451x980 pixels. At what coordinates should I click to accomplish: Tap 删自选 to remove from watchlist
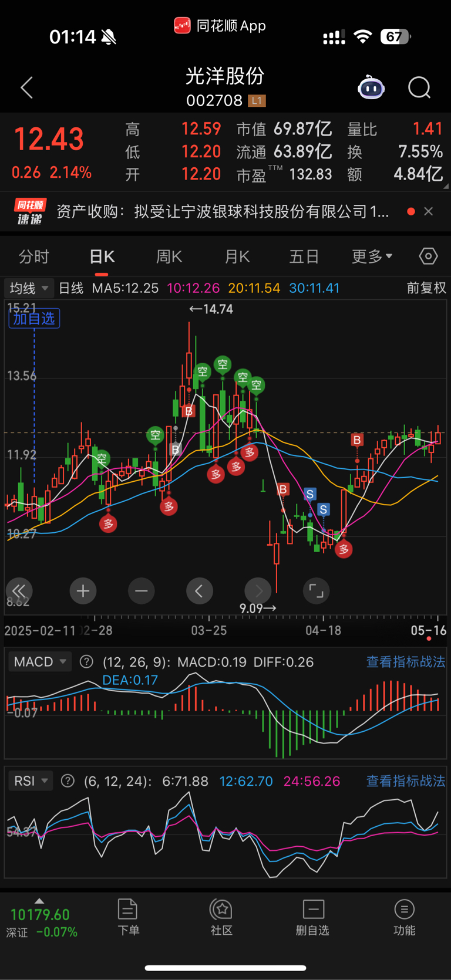(312, 917)
